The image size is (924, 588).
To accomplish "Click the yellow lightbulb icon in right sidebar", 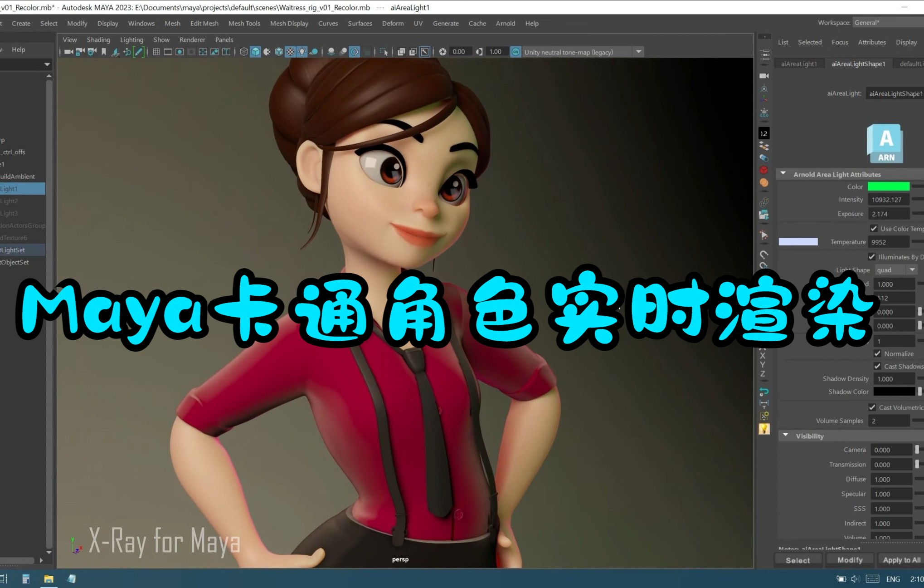I will [x=764, y=428].
